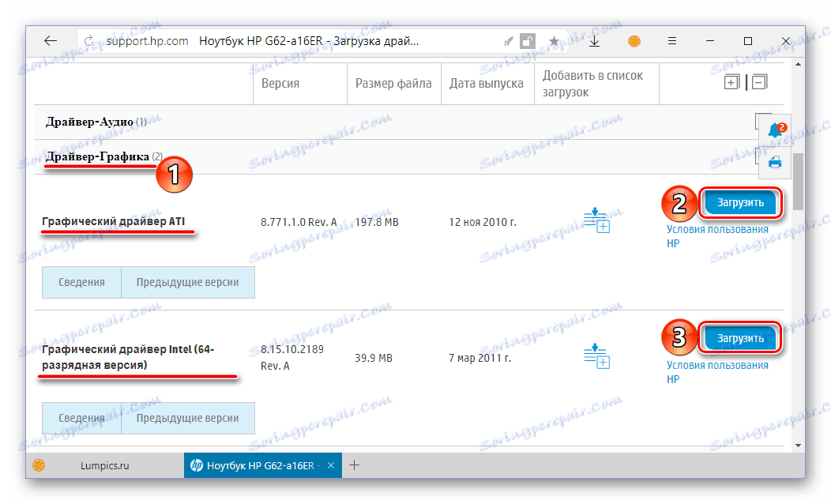Open browser downloads via the arrow icon
This screenshot has height=504, width=831.
[x=594, y=39]
